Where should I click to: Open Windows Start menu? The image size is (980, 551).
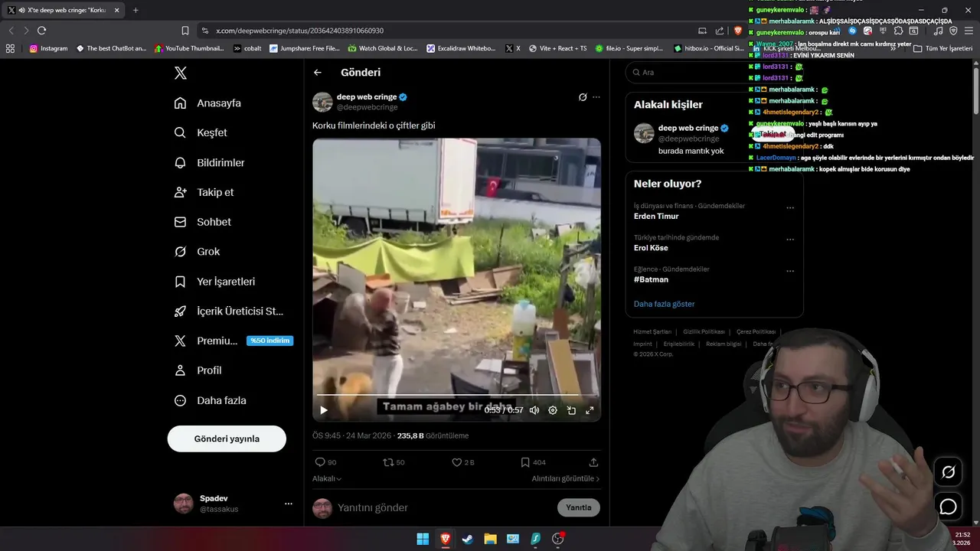coord(423,539)
